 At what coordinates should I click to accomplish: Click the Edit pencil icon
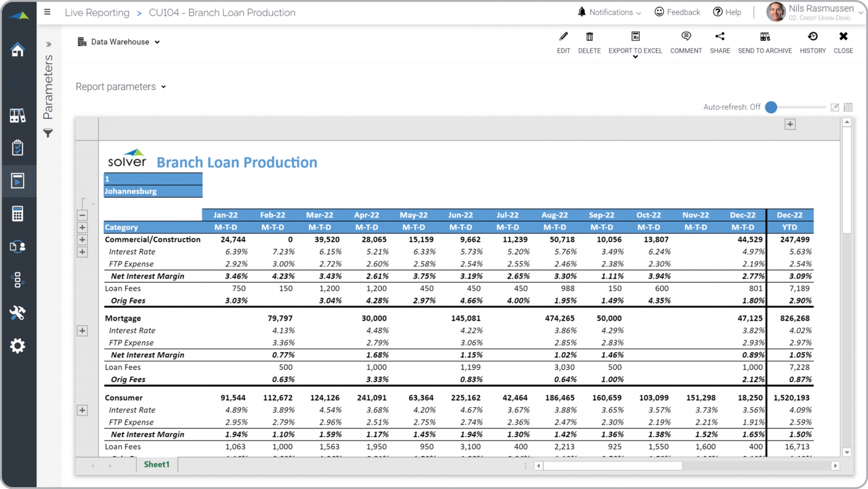coord(563,37)
